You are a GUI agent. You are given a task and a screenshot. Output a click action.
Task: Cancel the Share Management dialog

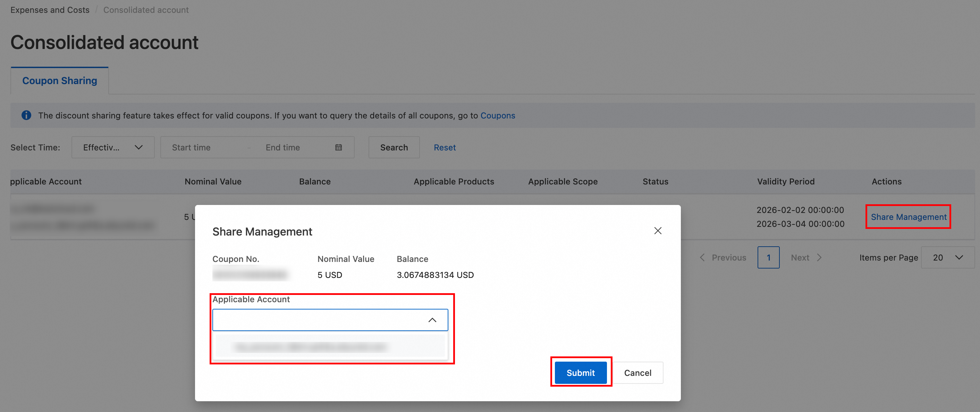point(637,372)
